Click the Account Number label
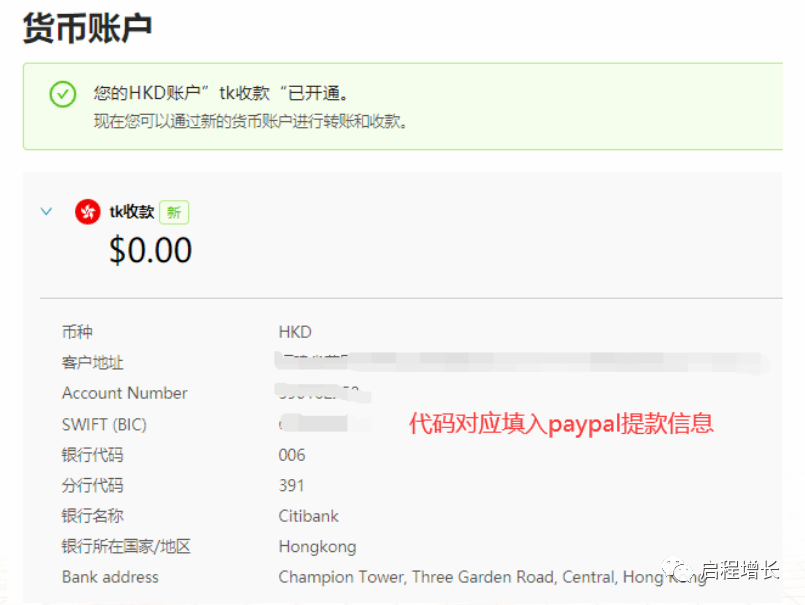805x605 pixels. (125, 393)
